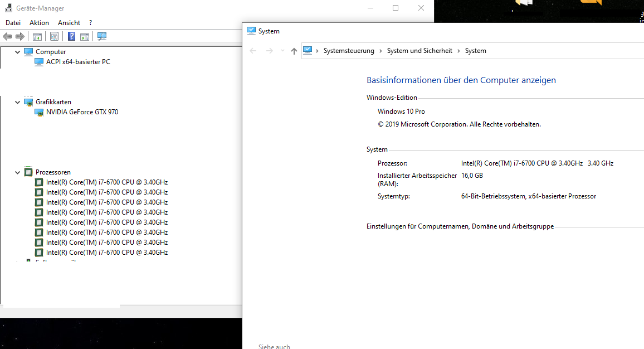644x349 pixels.
Task: Click the back arrow in Geräte-Manager toolbar
Action: [7, 37]
